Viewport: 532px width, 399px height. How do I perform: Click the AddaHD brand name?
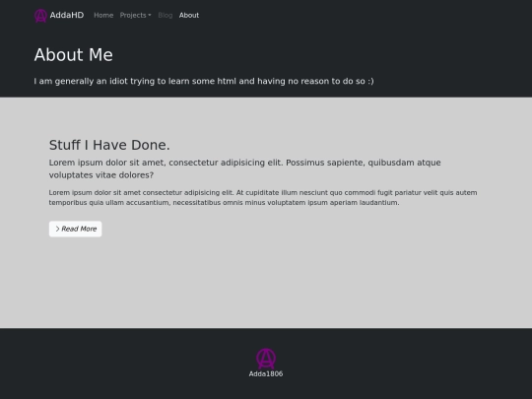tap(67, 15)
